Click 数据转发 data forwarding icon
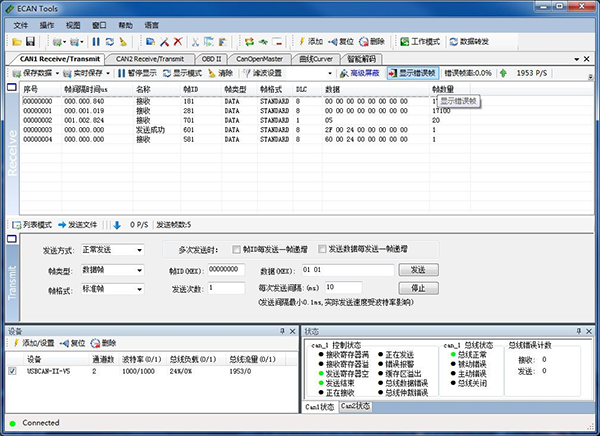This screenshot has width=600, height=436. pos(469,41)
